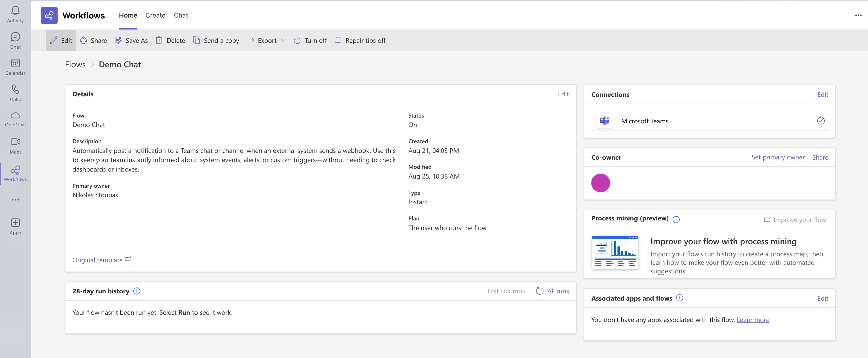This screenshot has width=868, height=358.
Task: Show Process mining preview info tooltip
Action: click(x=676, y=220)
